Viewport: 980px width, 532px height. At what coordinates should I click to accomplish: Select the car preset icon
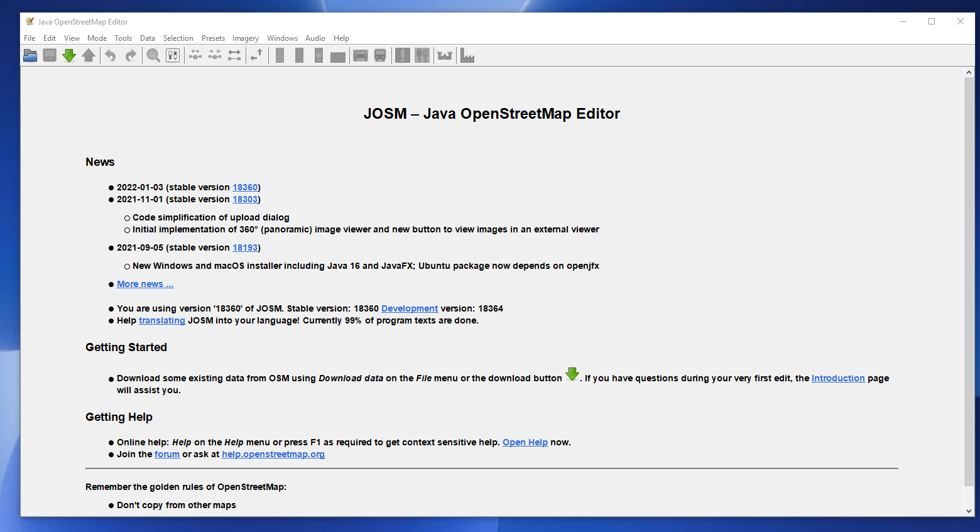361,56
